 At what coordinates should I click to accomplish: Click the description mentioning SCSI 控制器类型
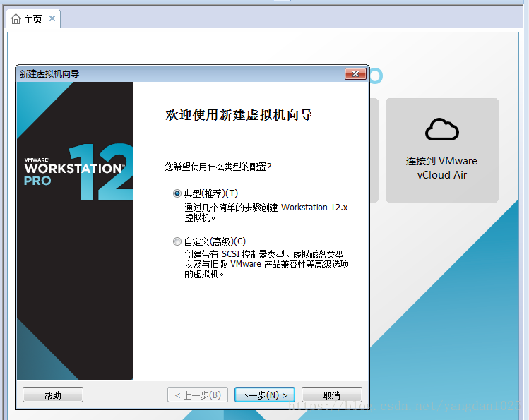click(266, 264)
